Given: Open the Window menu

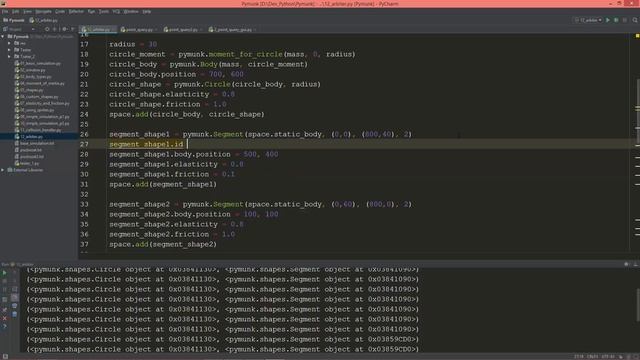Looking at the screenshot, I should [131, 11].
